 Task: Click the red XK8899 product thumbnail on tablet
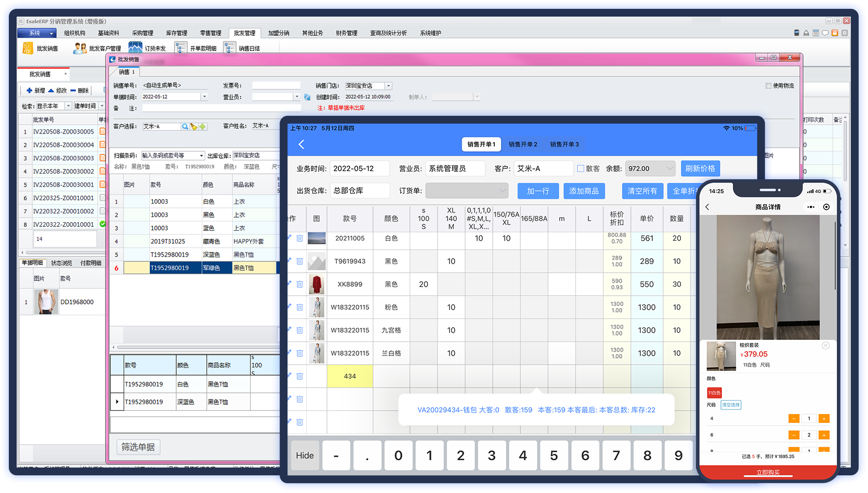(317, 284)
